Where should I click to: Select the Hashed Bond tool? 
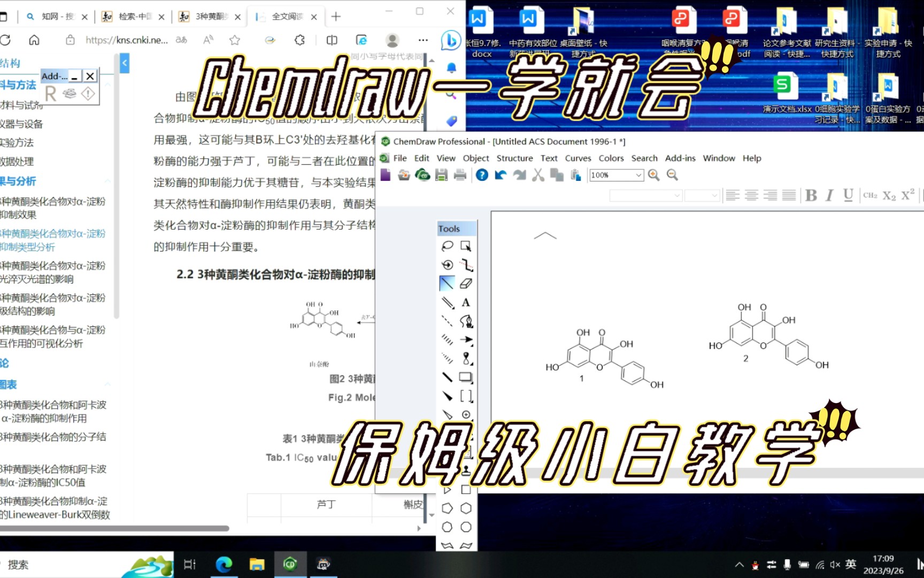pos(447,340)
